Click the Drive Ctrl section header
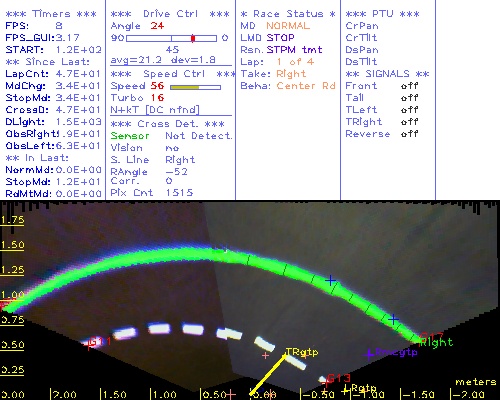Image resolution: width=500 pixels, height=400 pixels. click(x=170, y=14)
